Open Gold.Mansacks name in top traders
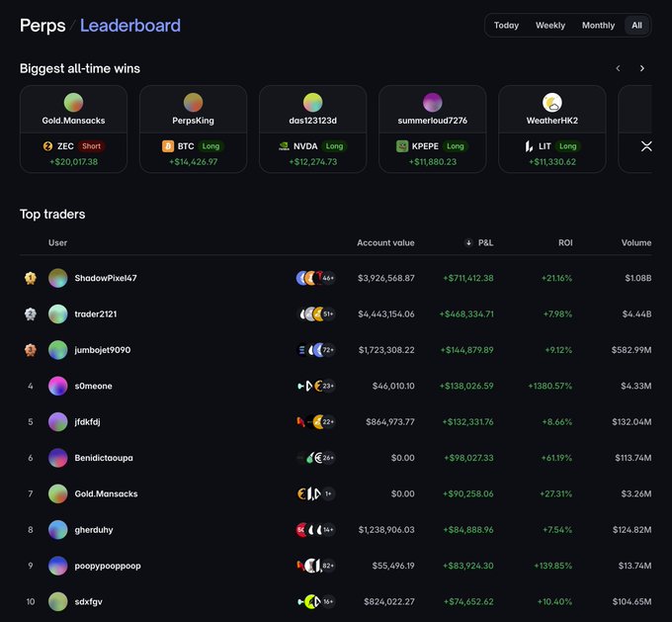This screenshot has height=622, width=672. pos(106,493)
